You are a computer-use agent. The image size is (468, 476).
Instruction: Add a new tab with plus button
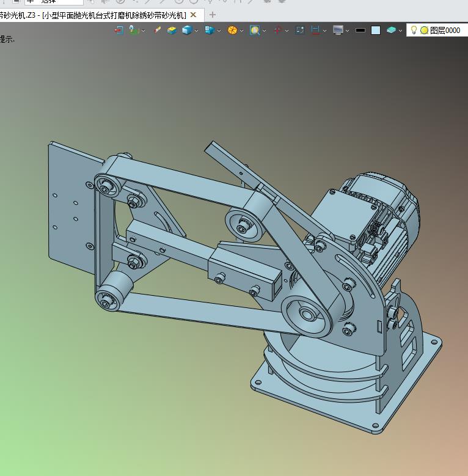tap(213, 15)
